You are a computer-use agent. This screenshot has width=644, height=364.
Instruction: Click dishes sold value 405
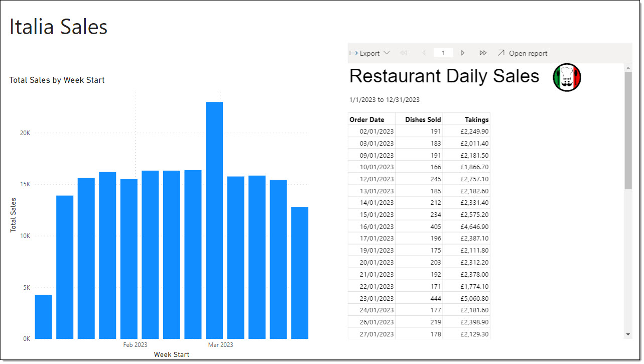click(419, 226)
